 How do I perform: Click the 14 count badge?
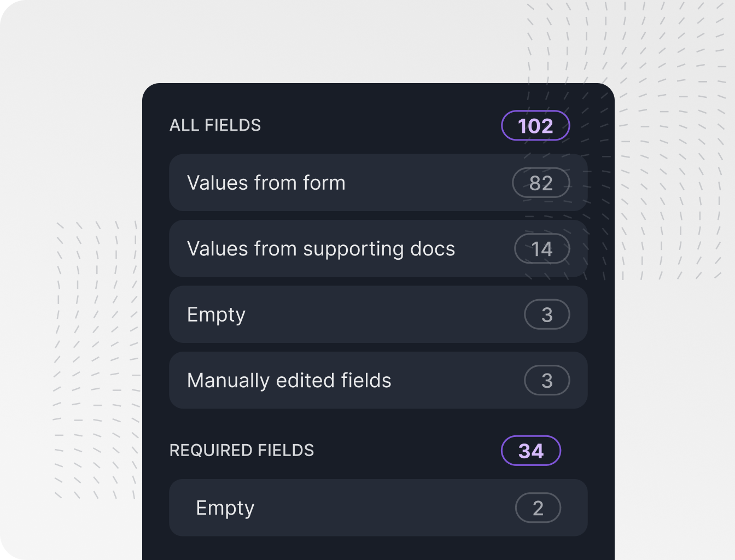click(542, 249)
